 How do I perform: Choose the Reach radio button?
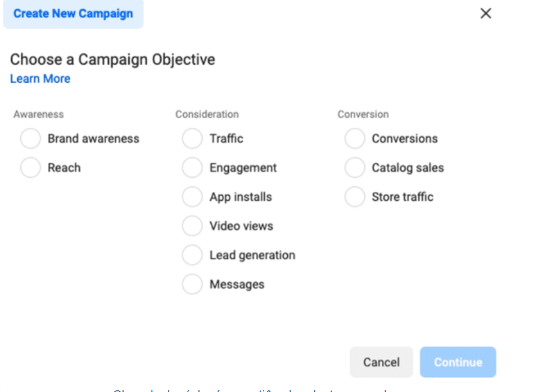pyautogui.click(x=30, y=168)
